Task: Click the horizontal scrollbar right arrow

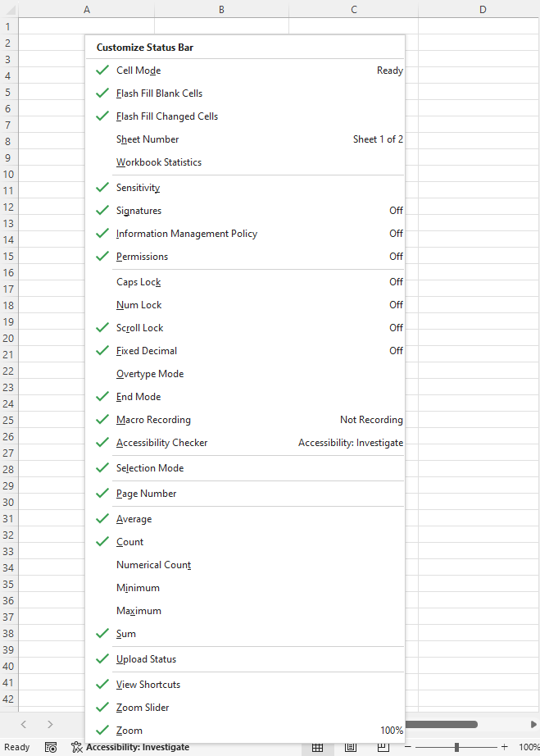Action: click(533, 724)
